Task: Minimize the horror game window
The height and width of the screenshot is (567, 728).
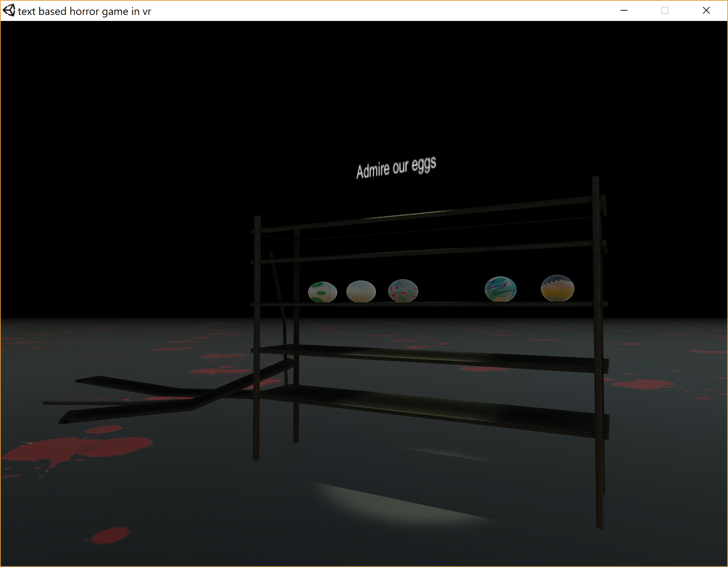Action: 624,11
